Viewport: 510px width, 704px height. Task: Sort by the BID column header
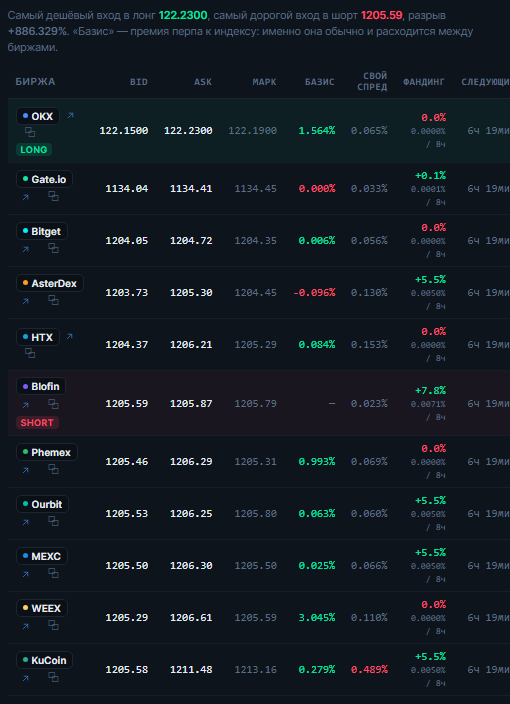pos(139,82)
